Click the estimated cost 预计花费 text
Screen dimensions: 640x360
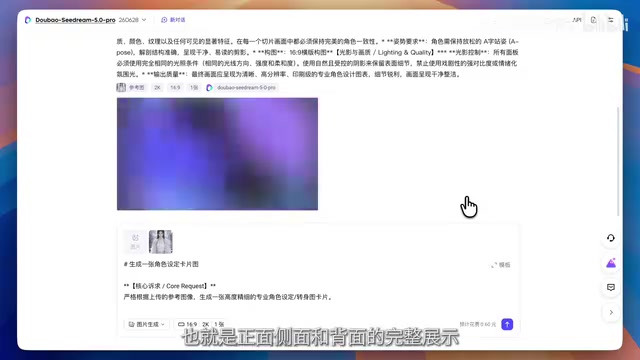click(x=478, y=324)
